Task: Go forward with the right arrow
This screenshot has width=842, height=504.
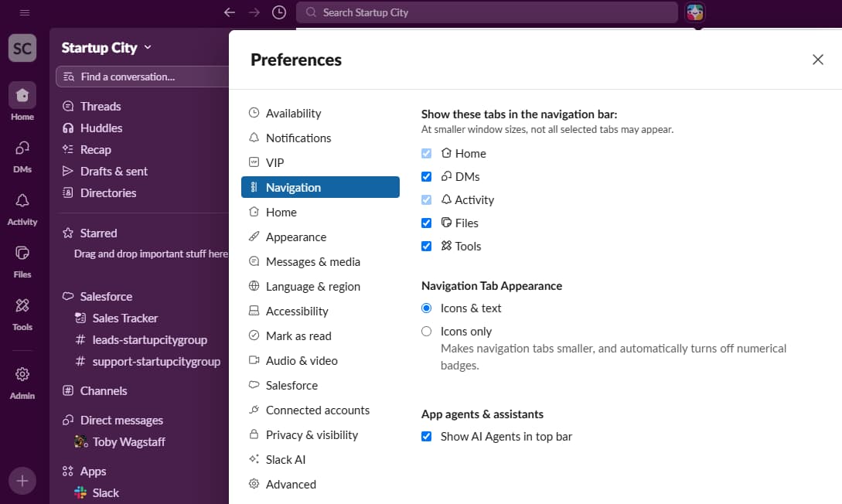Action: point(254,12)
